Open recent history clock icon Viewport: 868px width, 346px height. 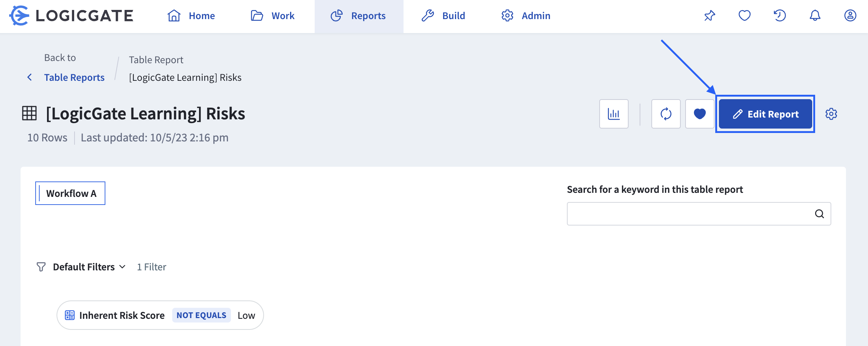[x=780, y=16]
